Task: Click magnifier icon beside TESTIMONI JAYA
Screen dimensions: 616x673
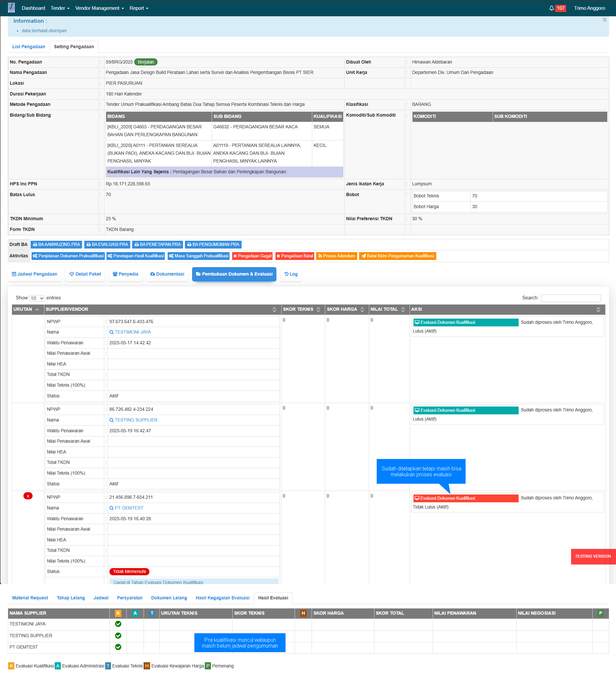Action: click(111, 332)
